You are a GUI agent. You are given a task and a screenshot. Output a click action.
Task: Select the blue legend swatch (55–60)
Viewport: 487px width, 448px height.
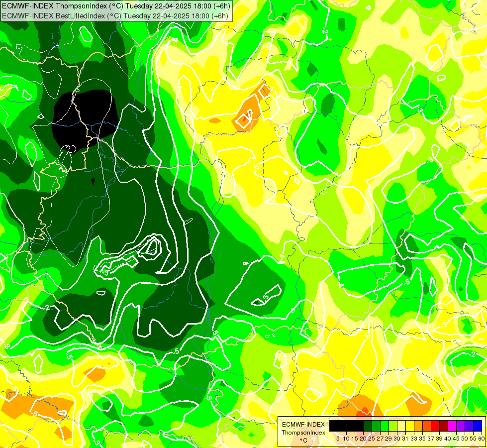[478, 426]
